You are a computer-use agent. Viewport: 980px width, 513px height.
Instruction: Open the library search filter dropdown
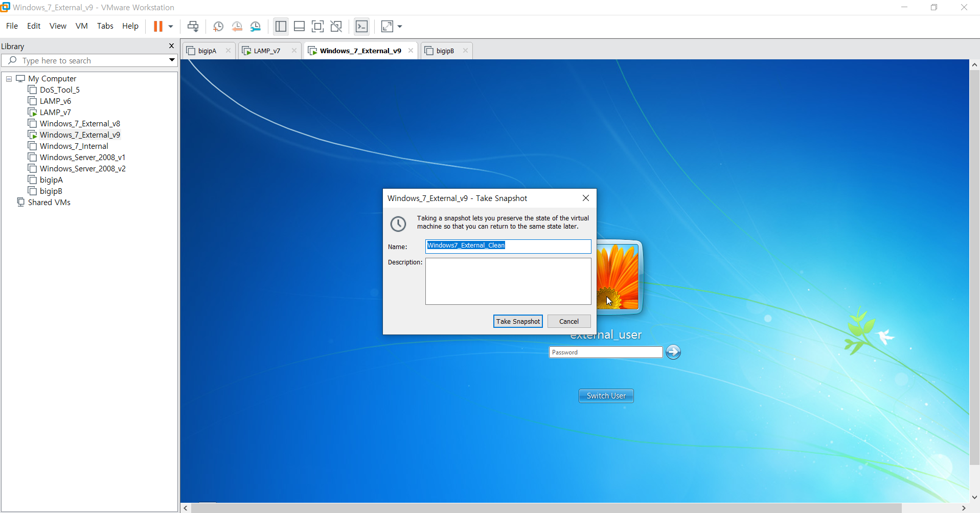click(172, 60)
